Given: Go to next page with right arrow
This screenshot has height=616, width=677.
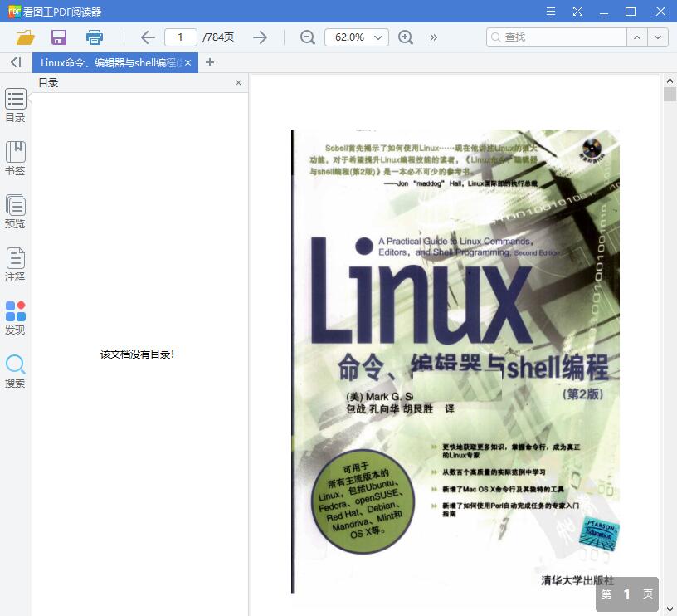Looking at the screenshot, I should 260,37.
